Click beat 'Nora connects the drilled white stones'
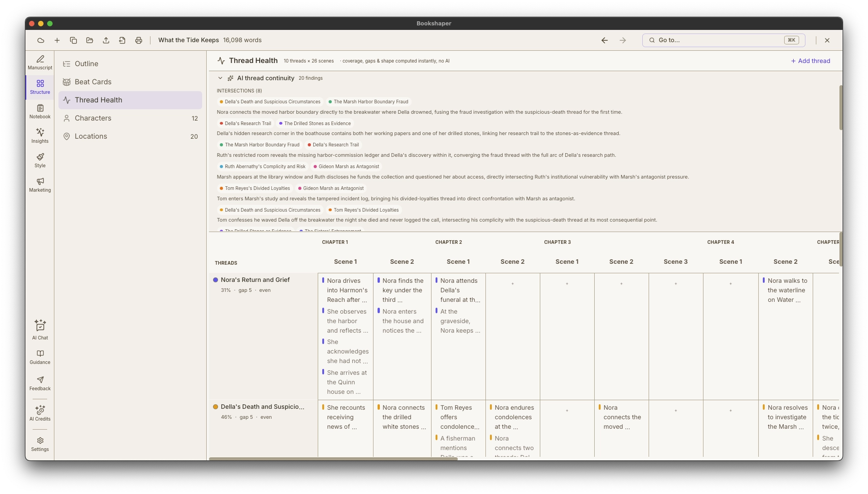 [x=401, y=417]
